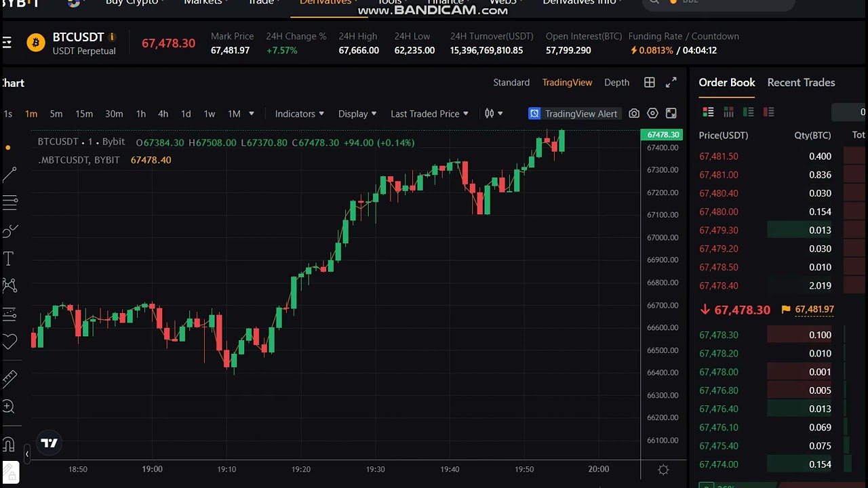Screen dimensions: 868x488
Task: Click ask price 67,478.40 in order book
Action: (x=718, y=286)
